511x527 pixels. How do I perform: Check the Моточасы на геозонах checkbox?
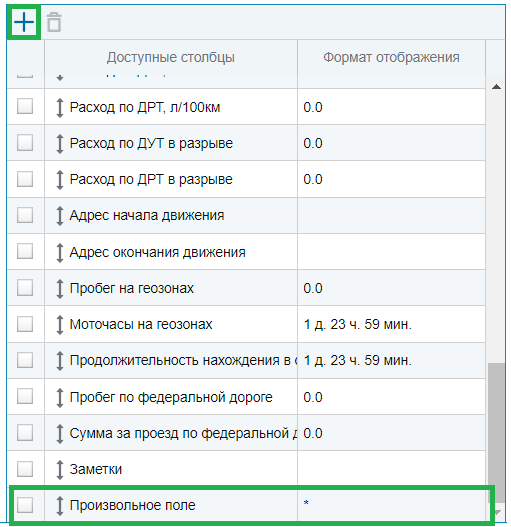(25, 324)
